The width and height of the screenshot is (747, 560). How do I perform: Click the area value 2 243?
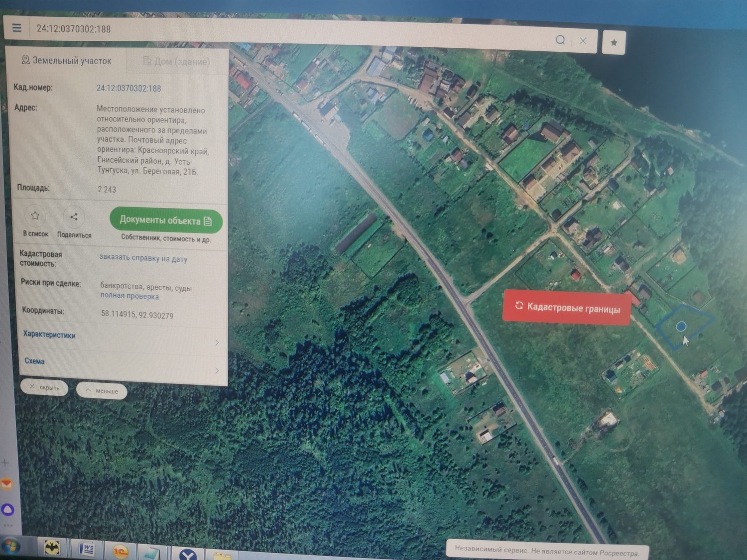pyautogui.click(x=107, y=189)
